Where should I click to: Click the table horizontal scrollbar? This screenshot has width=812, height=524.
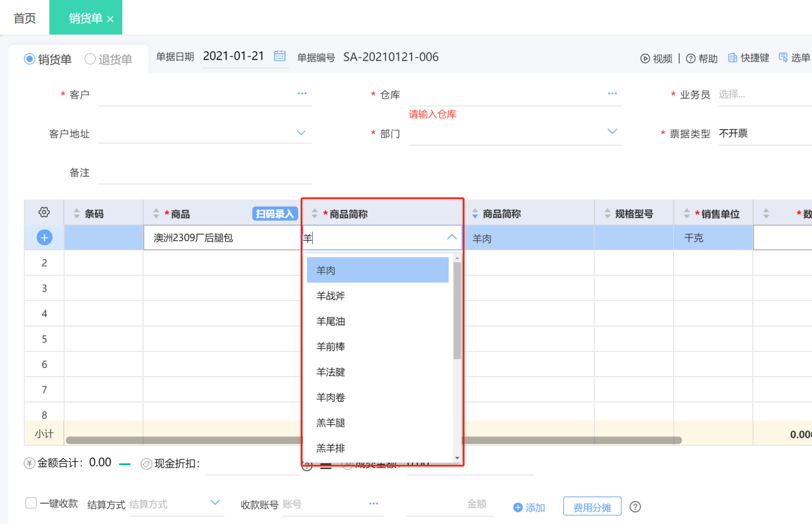pyautogui.click(x=374, y=440)
